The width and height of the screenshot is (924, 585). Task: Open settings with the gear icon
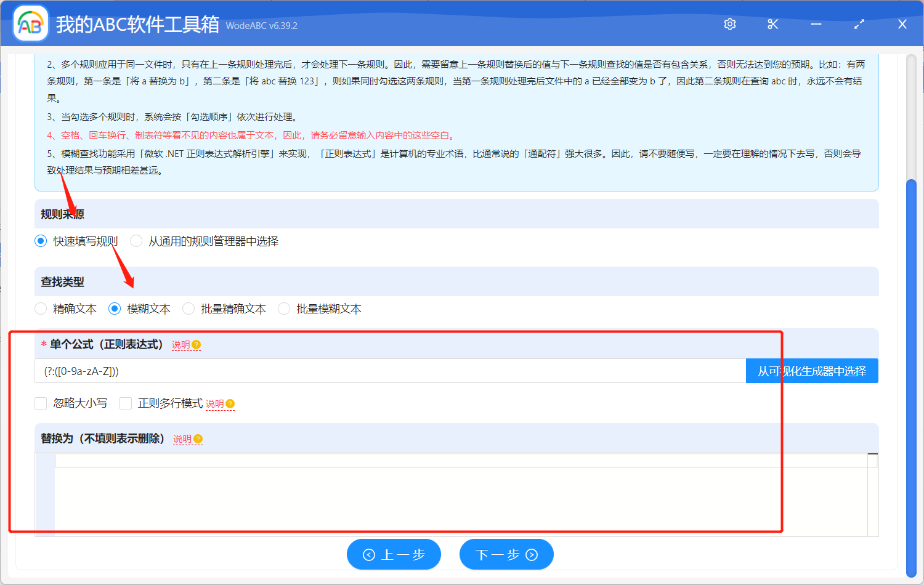pyautogui.click(x=730, y=24)
